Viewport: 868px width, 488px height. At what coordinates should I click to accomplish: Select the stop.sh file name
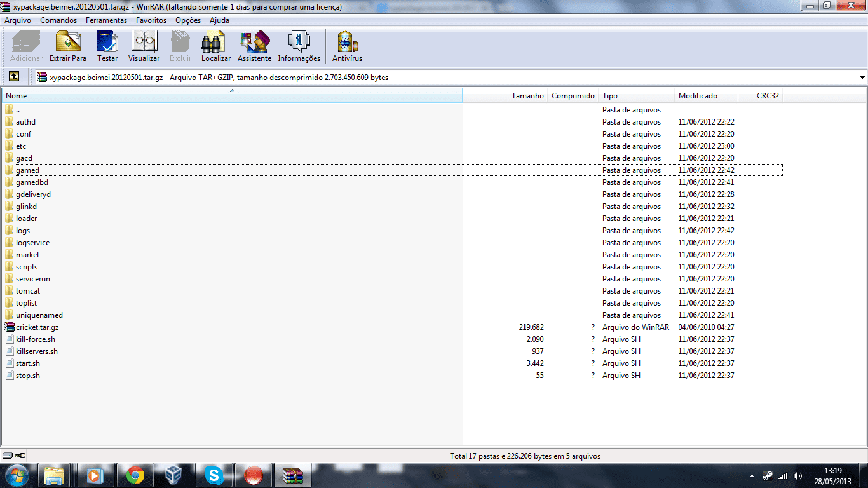[28, 376]
